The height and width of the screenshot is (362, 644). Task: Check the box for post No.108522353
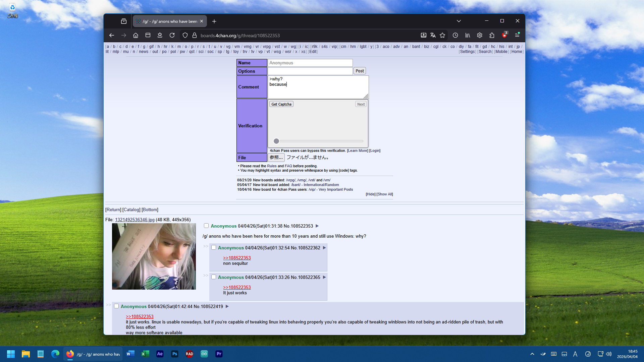[x=206, y=226]
